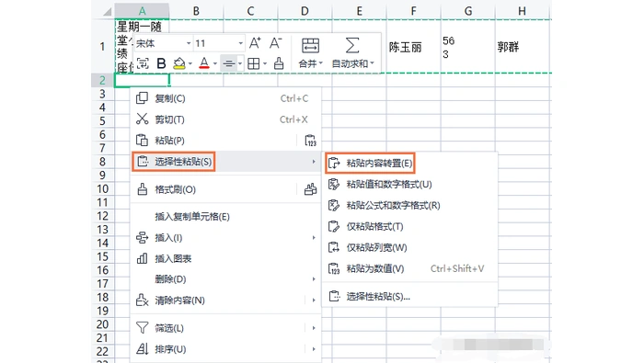Screen dimensions: 644x363
Task: Open font color dropdown arrow
Action: point(214,63)
